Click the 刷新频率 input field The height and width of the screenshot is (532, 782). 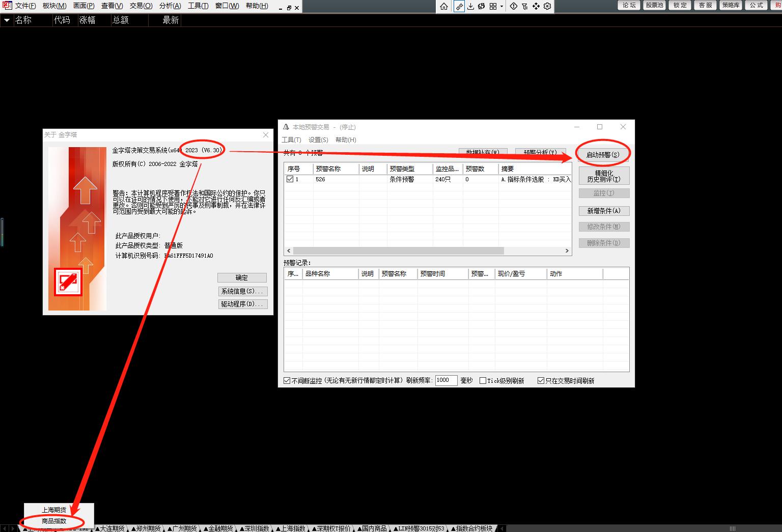point(446,380)
